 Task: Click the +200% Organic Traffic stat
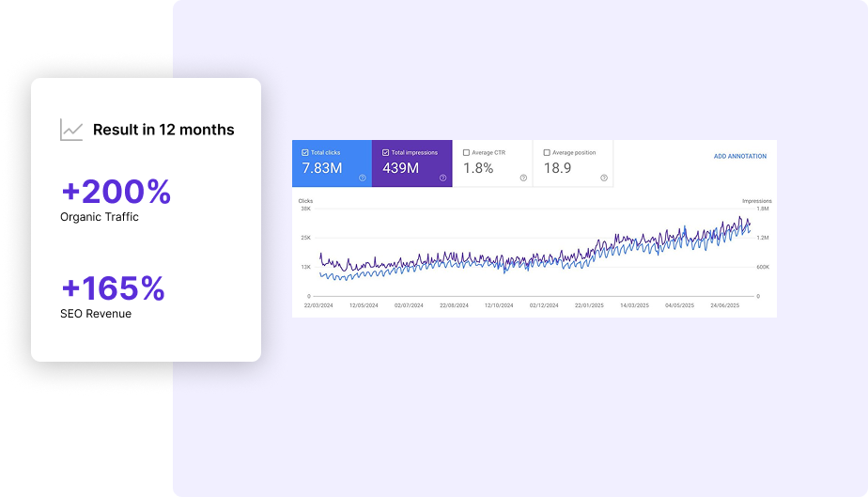pyautogui.click(x=116, y=193)
